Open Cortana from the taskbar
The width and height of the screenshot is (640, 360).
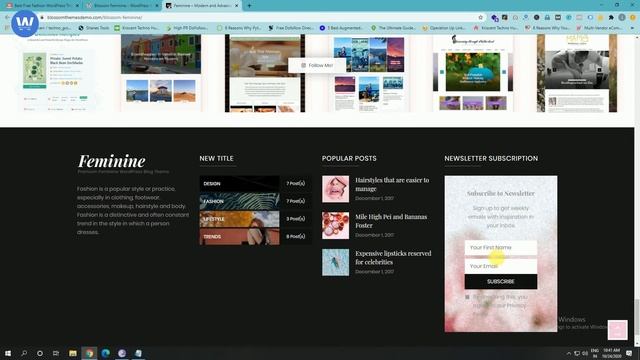40,353
